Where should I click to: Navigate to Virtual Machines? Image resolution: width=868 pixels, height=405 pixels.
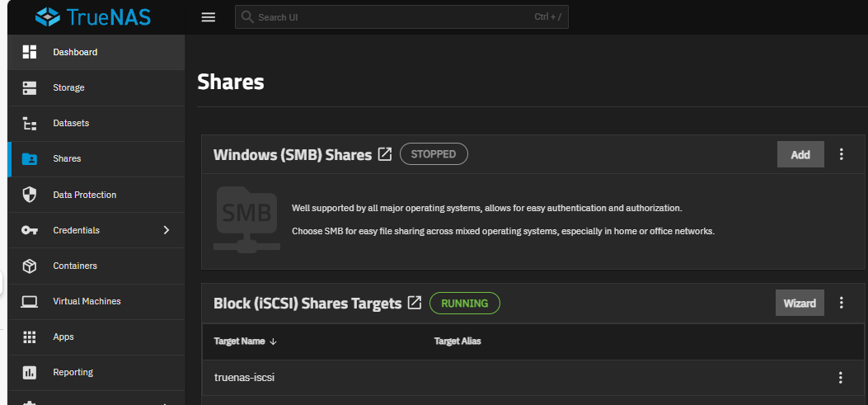pos(96,301)
